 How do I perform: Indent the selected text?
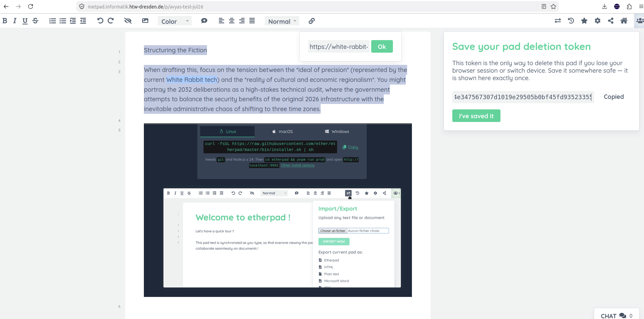(73, 21)
